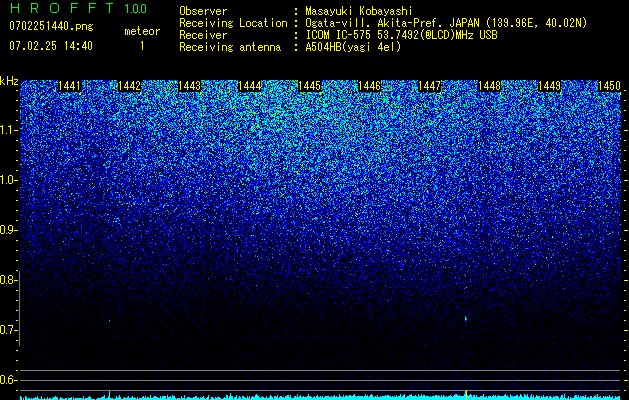Click the 0.9 kHz axis label

[8, 230]
